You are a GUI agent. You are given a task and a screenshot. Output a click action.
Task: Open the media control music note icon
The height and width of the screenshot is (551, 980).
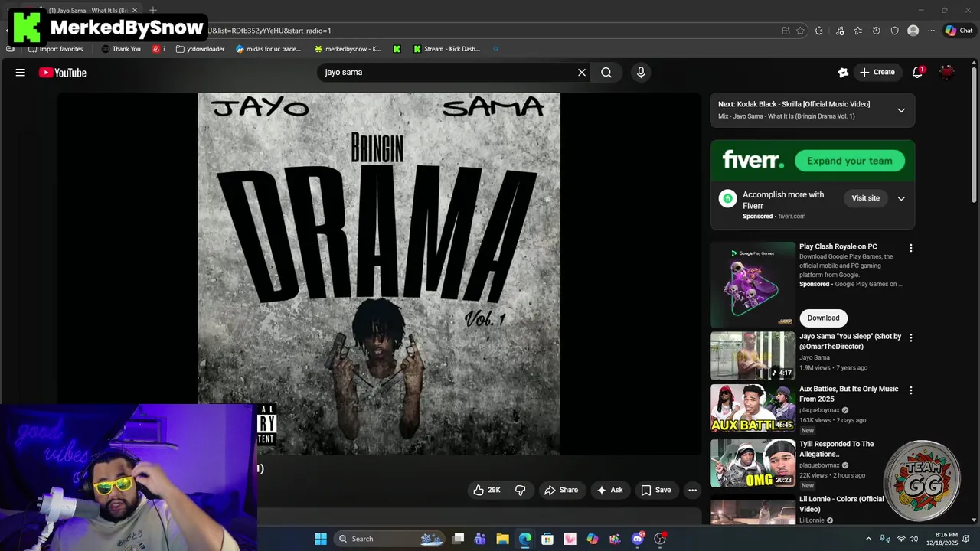pos(840,31)
